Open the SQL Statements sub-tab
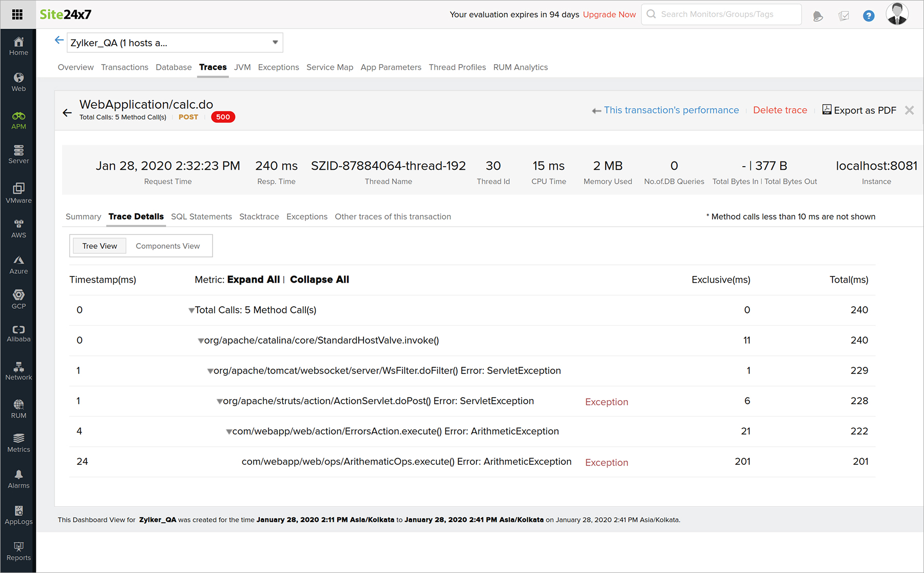The height and width of the screenshot is (573, 924). click(x=201, y=216)
